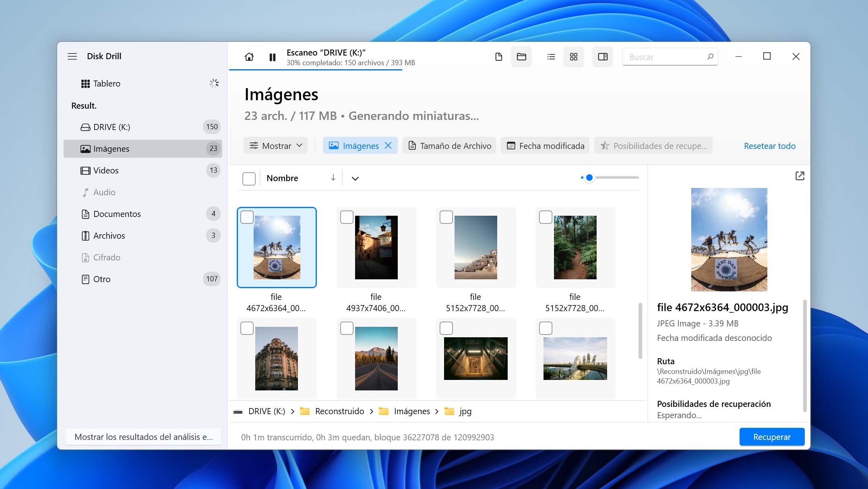Select the mountain road thumbnail
868x489 pixels.
coord(376,359)
